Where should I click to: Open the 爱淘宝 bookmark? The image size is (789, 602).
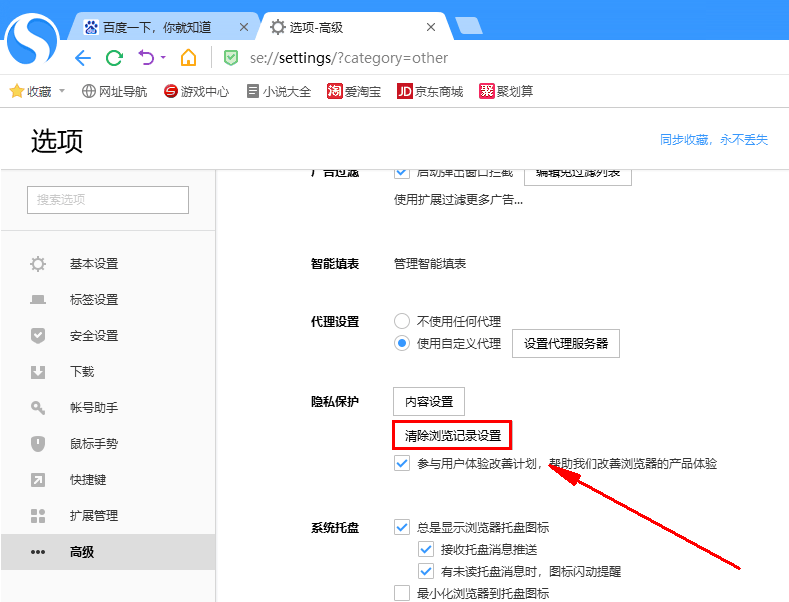click(x=354, y=91)
